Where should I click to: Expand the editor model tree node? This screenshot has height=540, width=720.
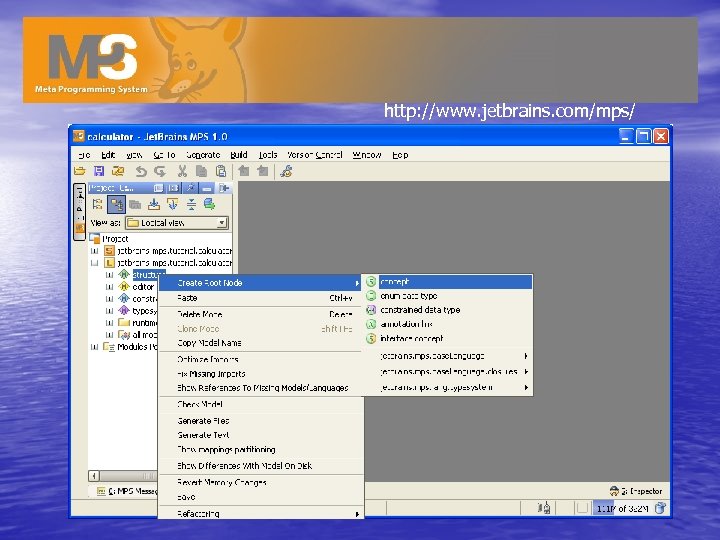[x=109, y=287]
